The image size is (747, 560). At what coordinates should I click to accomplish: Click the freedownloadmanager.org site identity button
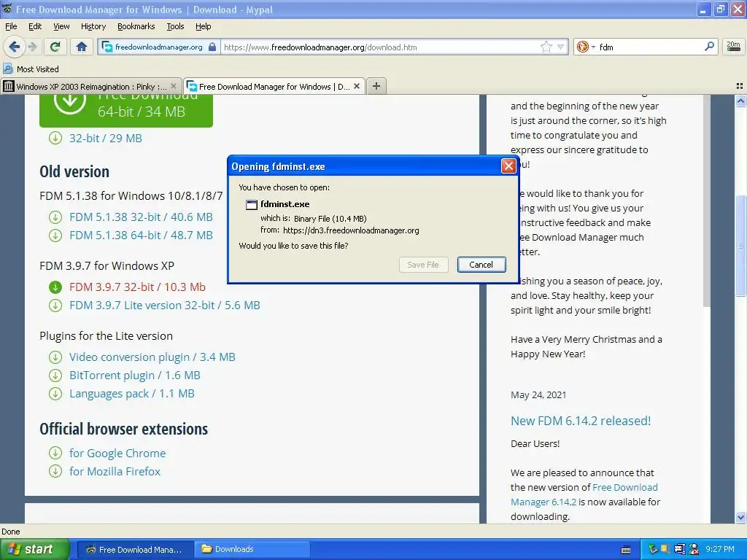coord(158,47)
